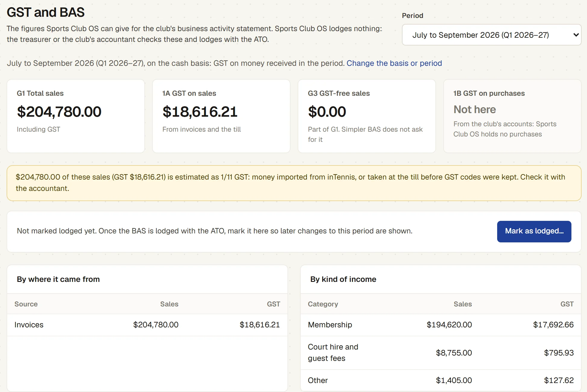Click the Other income category row
The height and width of the screenshot is (392, 587).
coord(441,380)
